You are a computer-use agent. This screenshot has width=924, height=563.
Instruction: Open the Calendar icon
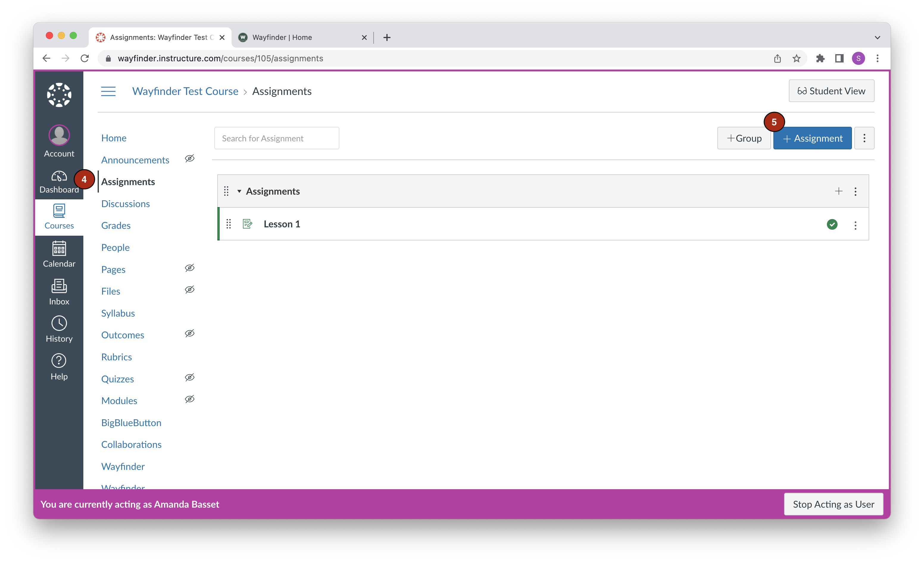coord(59,254)
